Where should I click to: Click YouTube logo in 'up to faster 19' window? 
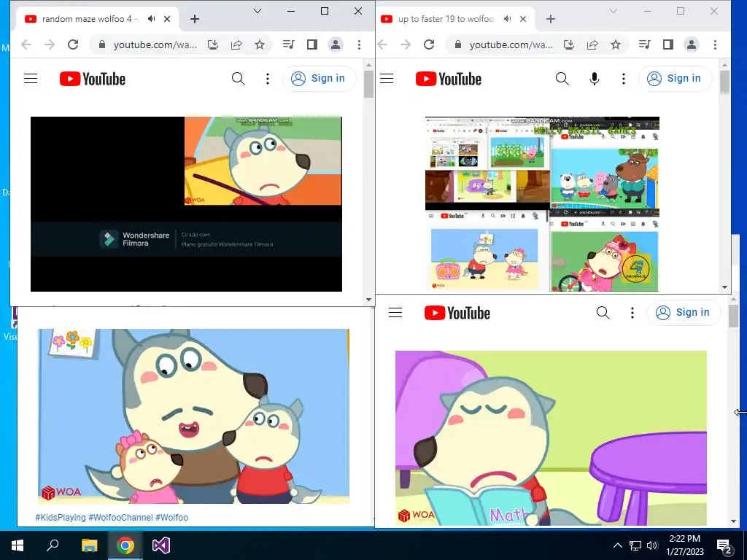[449, 79]
